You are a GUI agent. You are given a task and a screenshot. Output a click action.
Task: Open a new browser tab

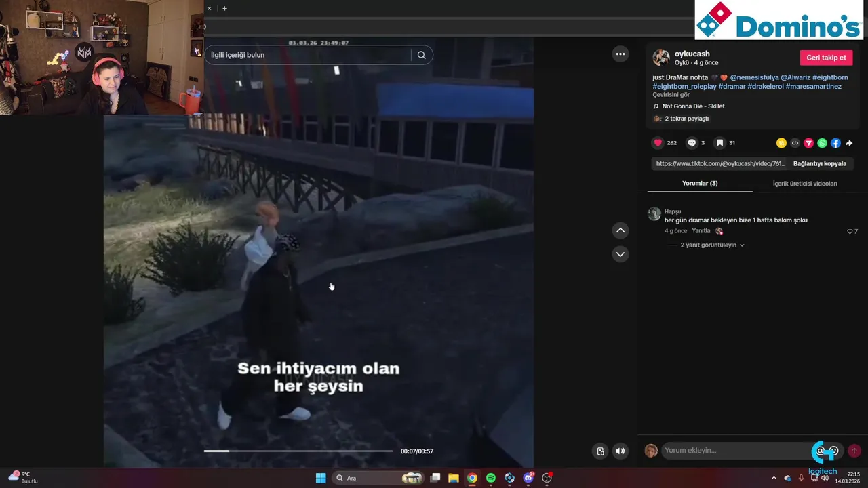click(224, 9)
